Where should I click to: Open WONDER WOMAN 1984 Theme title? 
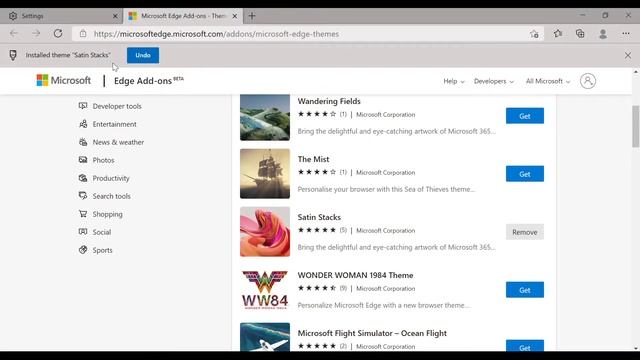pyautogui.click(x=355, y=275)
